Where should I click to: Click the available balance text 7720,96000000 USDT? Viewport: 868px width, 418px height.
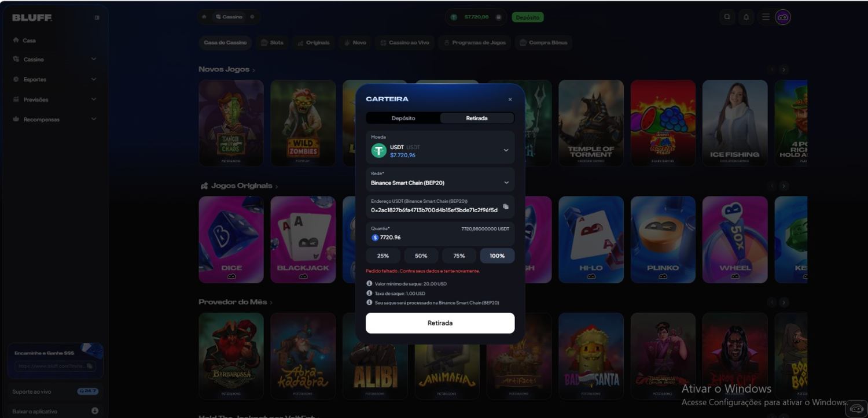[485, 229]
